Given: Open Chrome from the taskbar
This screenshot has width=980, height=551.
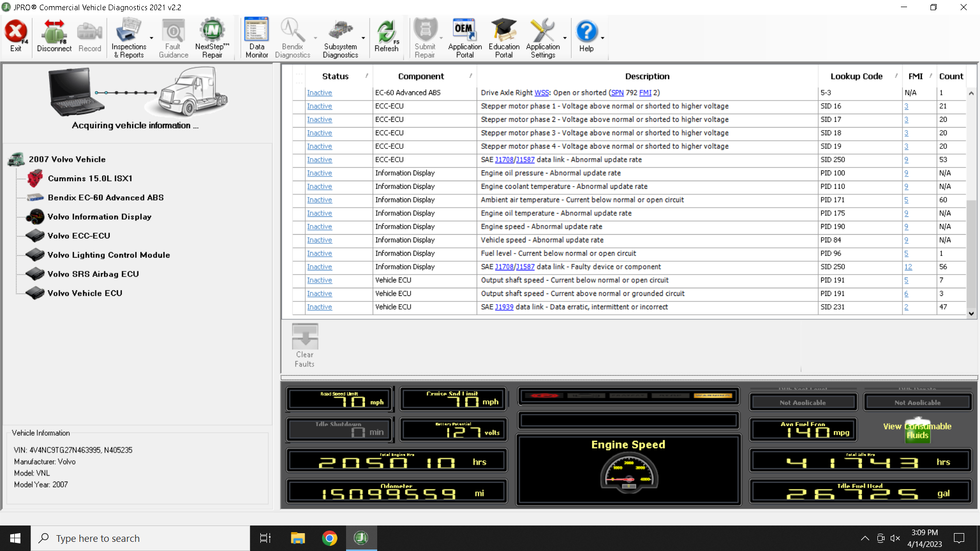Looking at the screenshot, I should (330, 538).
